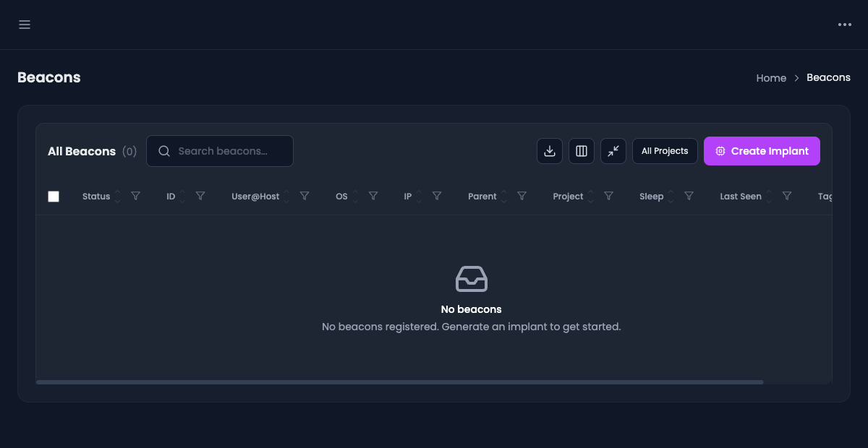Go to Home breadcrumb link

[x=771, y=78]
